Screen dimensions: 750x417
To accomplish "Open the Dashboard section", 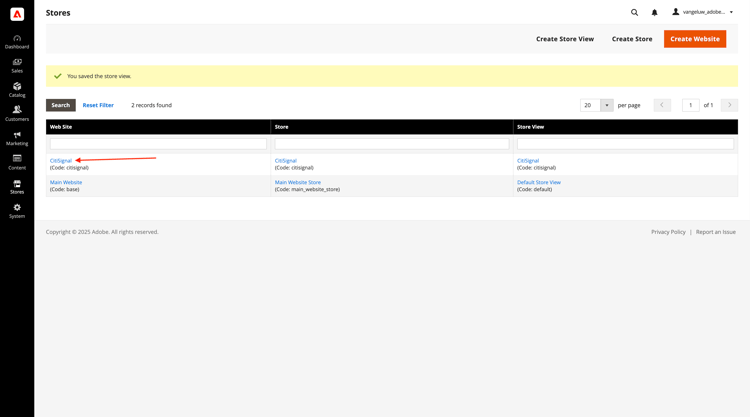I will coord(17,42).
